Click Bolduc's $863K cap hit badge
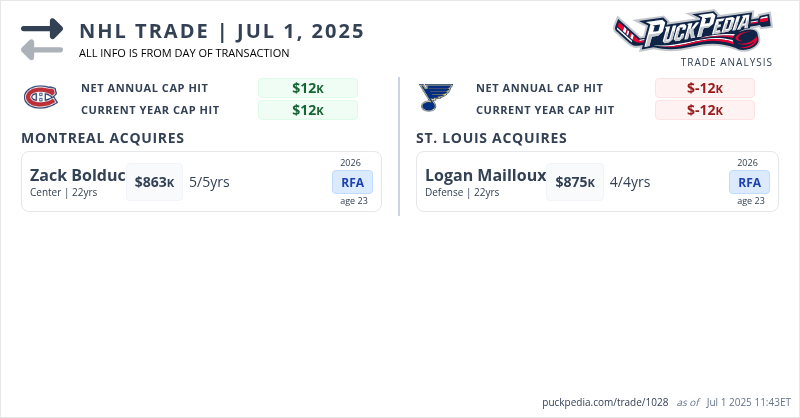Screen dimensions: 800x418 point(155,182)
